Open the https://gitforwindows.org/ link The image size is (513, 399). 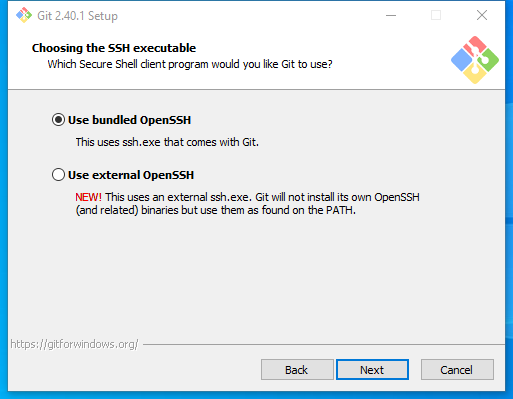click(74, 344)
